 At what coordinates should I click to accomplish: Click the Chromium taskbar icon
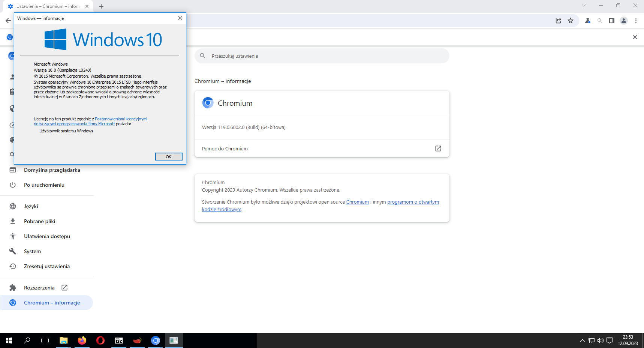156,340
